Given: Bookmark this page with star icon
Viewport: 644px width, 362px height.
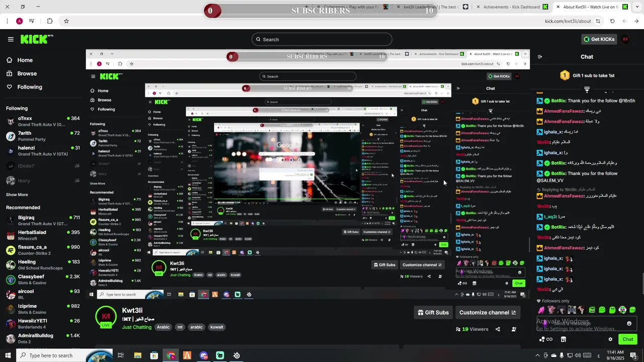Looking at the screenshot, I should (x=66, y=21).
